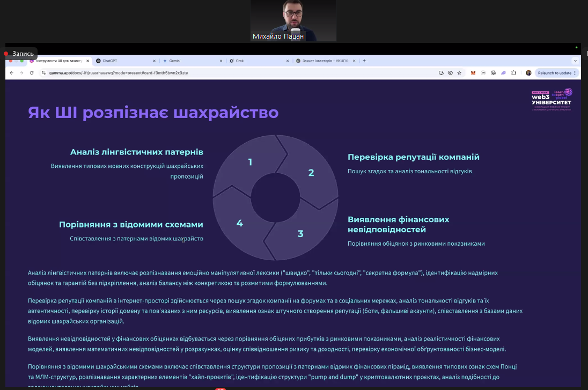
Task: Click segment 3 of the circular diagram
Action: pyautogui.click(x=300, y=233)
